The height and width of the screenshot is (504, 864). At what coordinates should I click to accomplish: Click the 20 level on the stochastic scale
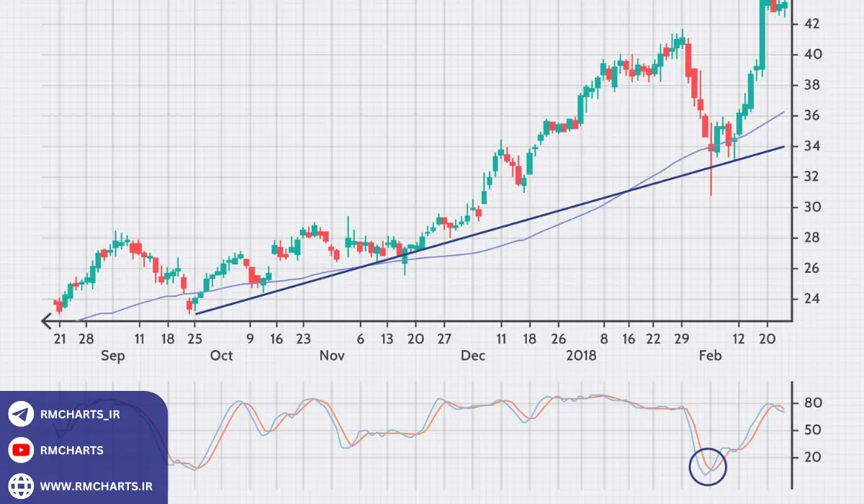pos(812,457)
